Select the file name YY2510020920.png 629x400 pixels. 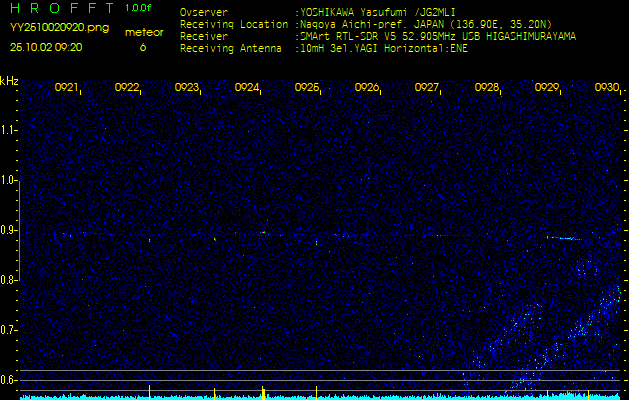(59, 28)
